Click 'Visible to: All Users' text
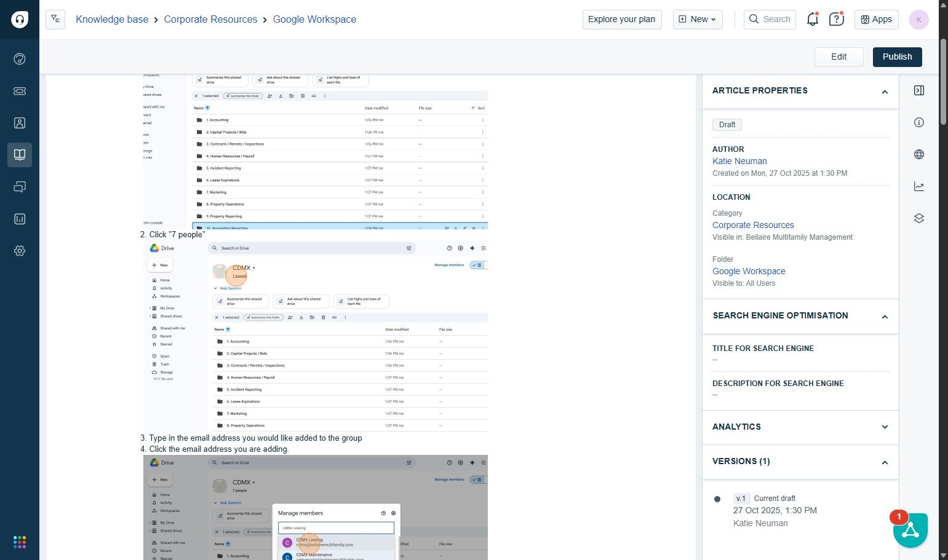 point(744,283)
